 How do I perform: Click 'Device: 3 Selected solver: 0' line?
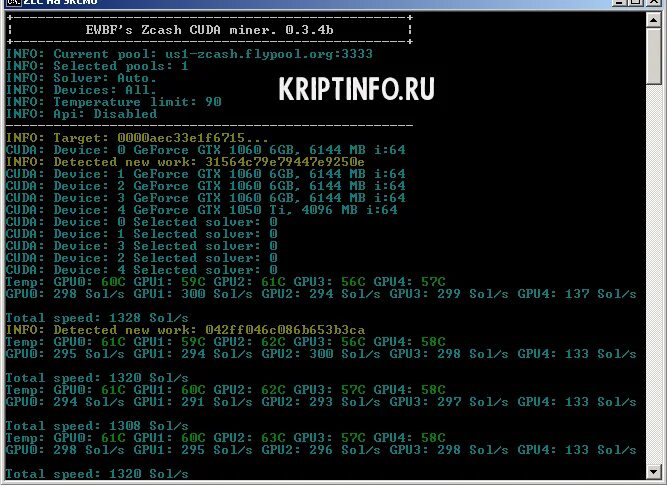142,246
